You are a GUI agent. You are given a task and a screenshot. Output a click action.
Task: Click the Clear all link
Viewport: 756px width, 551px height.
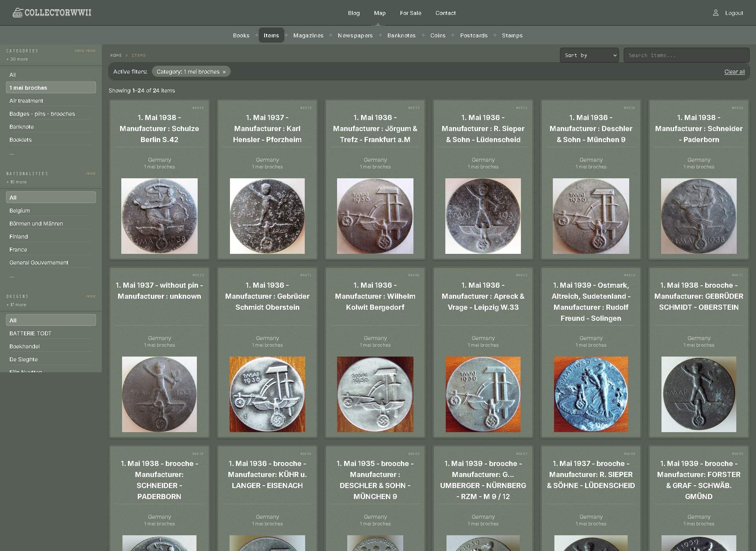coord(734,72)
